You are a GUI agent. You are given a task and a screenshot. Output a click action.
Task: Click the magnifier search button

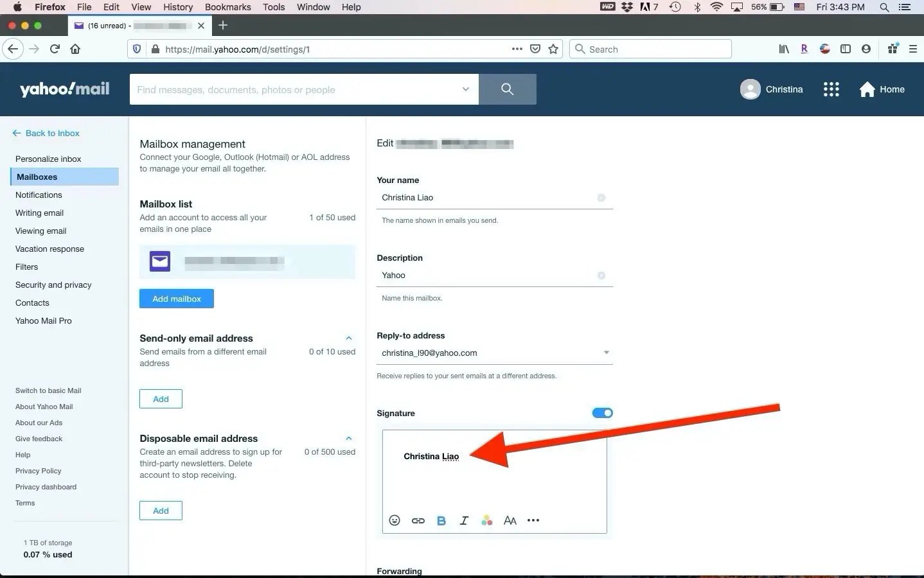(508, 89)
